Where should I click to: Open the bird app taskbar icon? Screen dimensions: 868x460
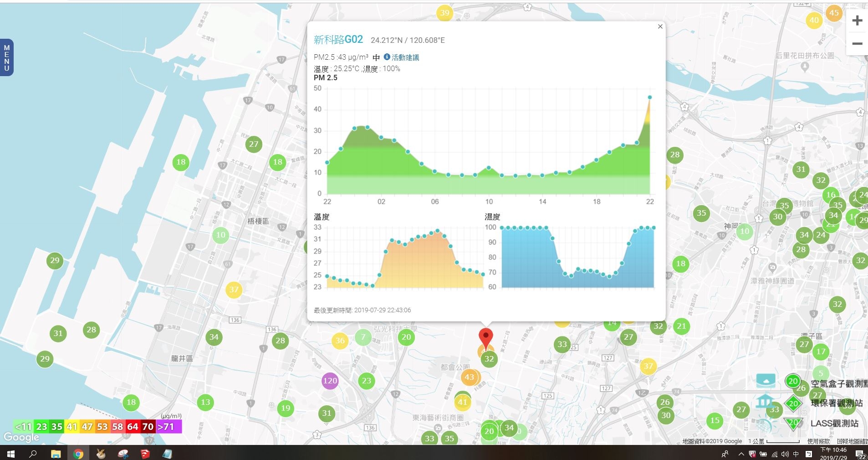[x=101, y=454]
